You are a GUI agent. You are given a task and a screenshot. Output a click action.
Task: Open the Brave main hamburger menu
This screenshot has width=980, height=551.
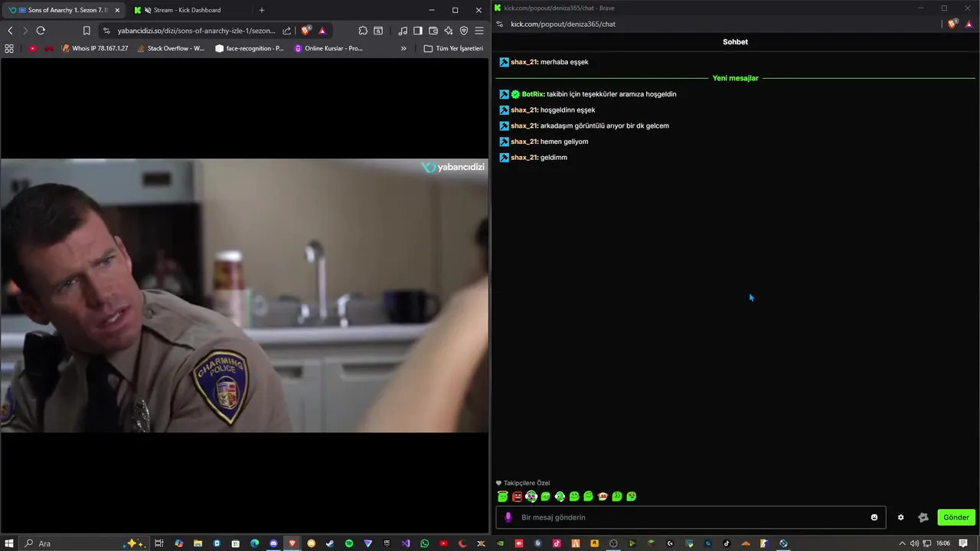(479, 31)
